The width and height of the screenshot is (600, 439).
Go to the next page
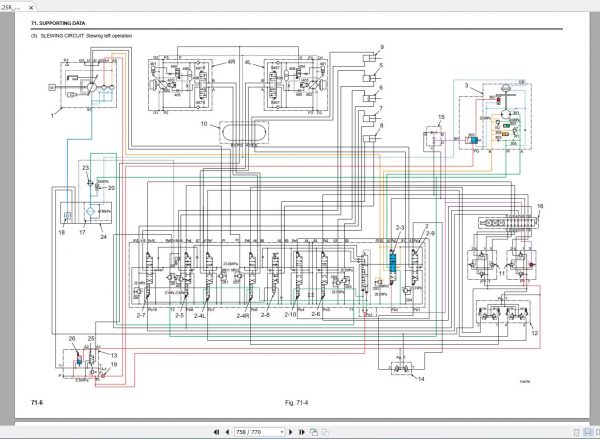[290, 432]
